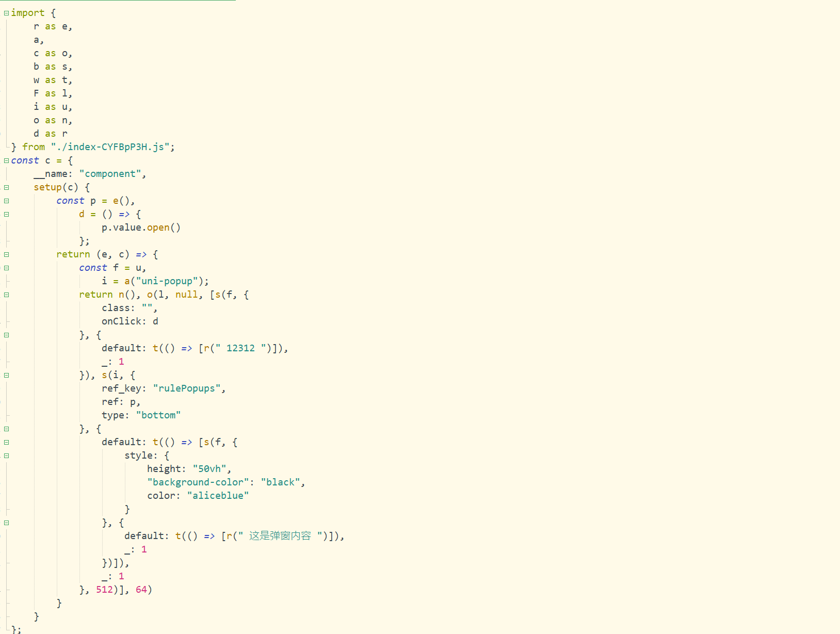Fold the line starting with return n()

(x=6, y=295)
